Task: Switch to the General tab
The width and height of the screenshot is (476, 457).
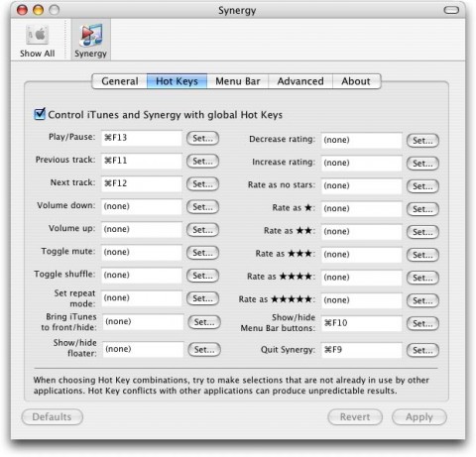Action: (120, 81)
